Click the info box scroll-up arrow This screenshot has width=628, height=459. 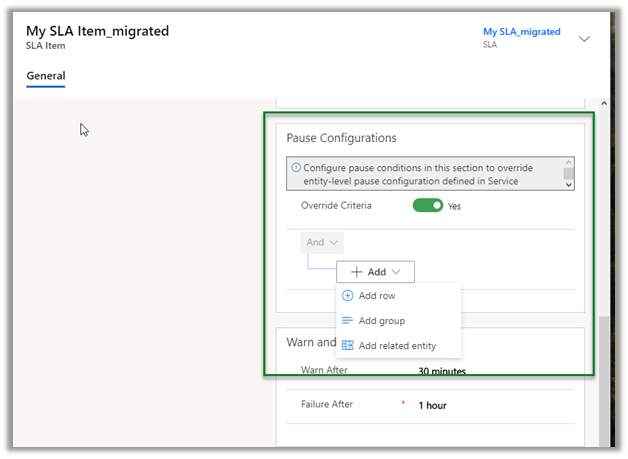pos(569,162)
